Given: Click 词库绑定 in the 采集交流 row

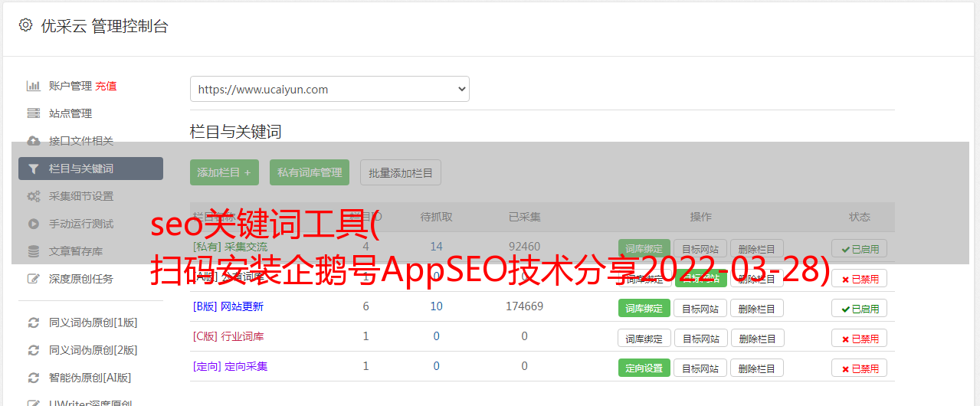Looking at the screenshot, I should pyautogui.click(x=644, y=248).
